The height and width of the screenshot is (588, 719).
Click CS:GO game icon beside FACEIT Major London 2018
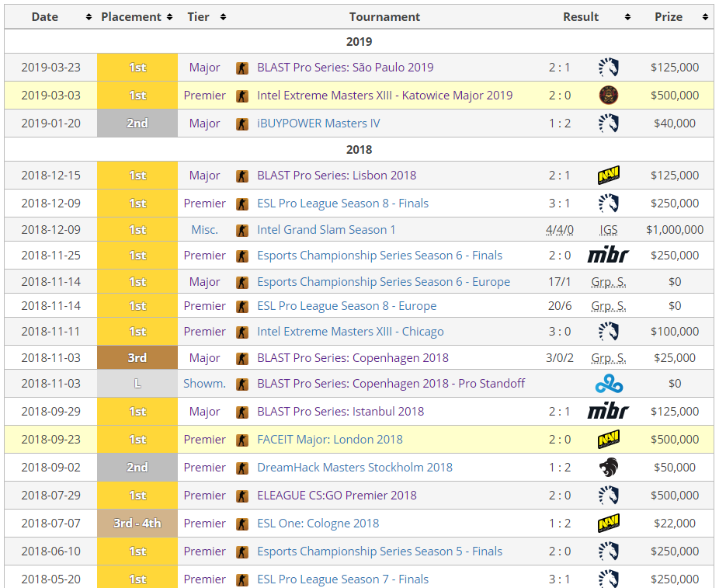tap(242, 440)
